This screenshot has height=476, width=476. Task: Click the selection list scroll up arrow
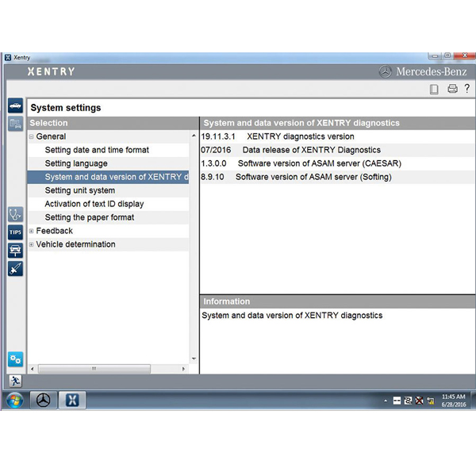194,136
